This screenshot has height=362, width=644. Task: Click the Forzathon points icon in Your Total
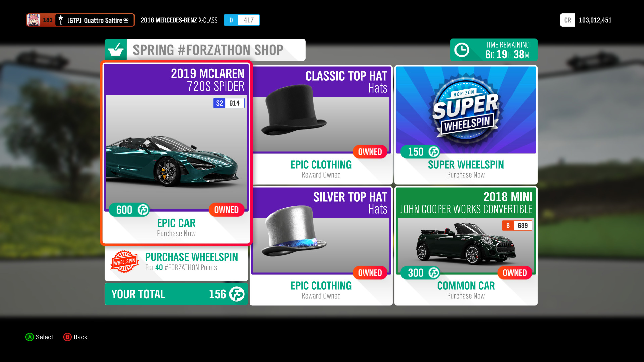click(x=237, y=294)
